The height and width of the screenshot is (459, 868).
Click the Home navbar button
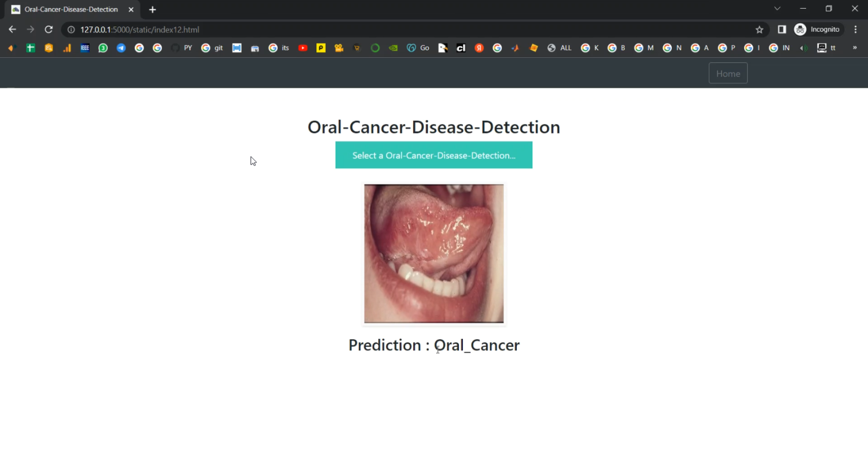(x=728, y=73)
